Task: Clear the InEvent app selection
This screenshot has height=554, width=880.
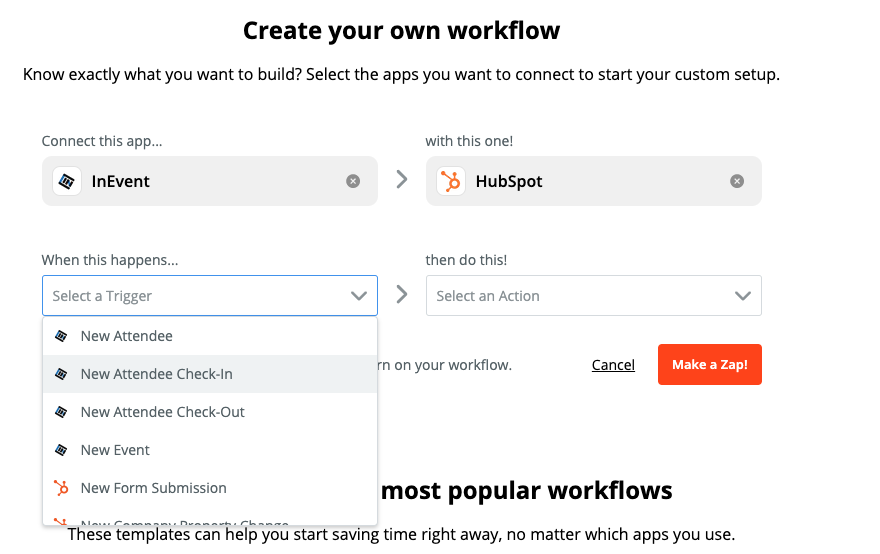Action: point(353,181)
